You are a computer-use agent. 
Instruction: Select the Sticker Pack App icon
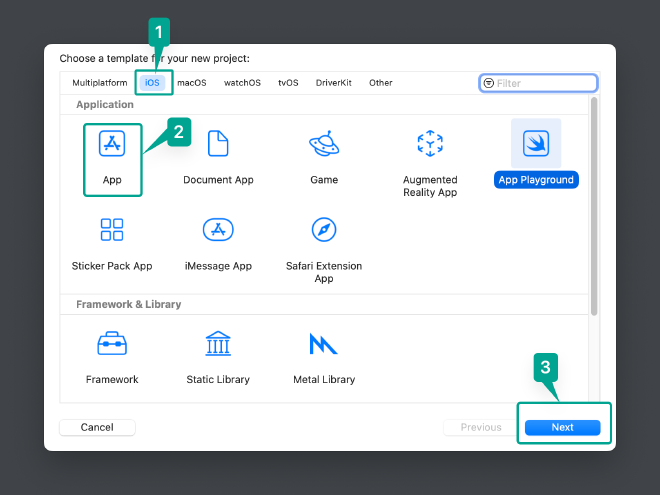pos(112,229)
